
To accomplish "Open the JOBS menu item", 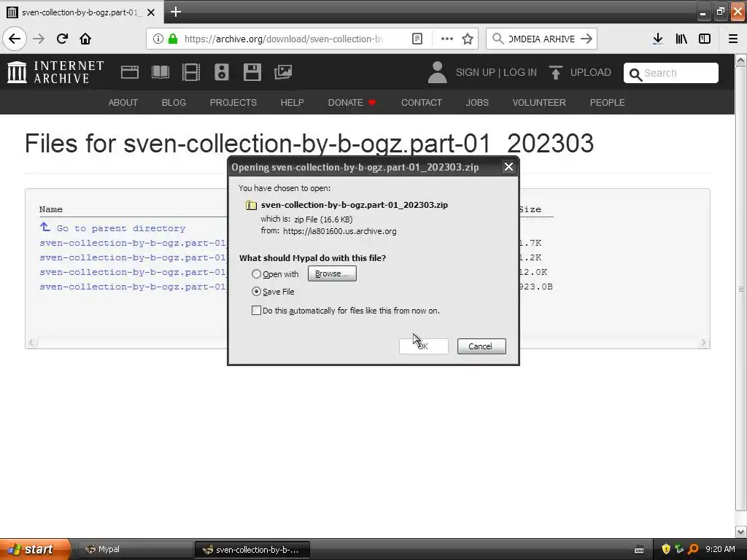I will coord(477,102).
